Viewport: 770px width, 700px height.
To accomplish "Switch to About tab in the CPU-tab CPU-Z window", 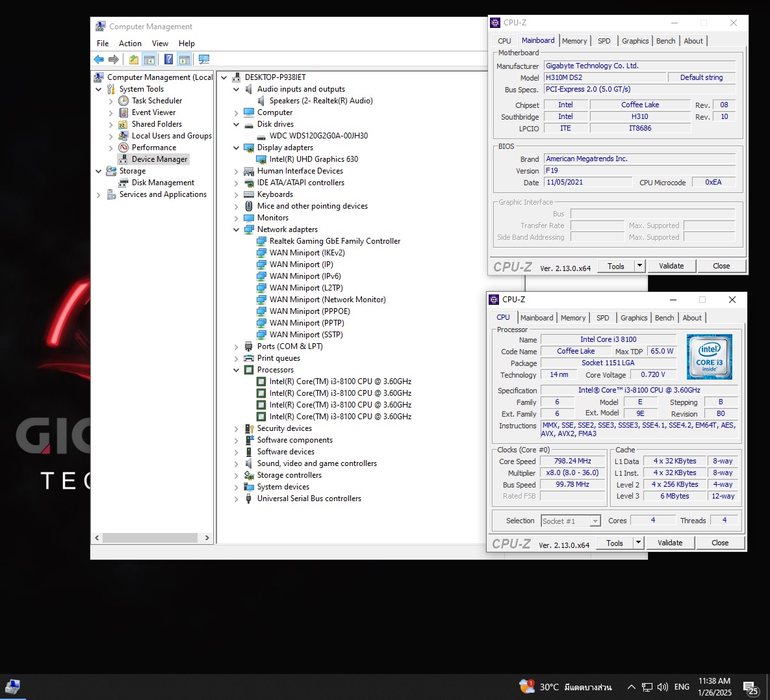I will (x=692, y=318).
